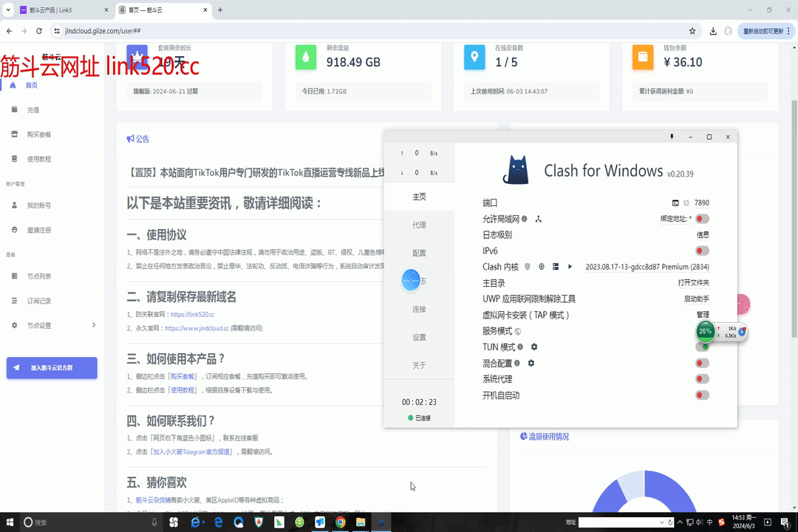
Task: Open the 混合配置 gear settings icon
Action: (531, 364)
